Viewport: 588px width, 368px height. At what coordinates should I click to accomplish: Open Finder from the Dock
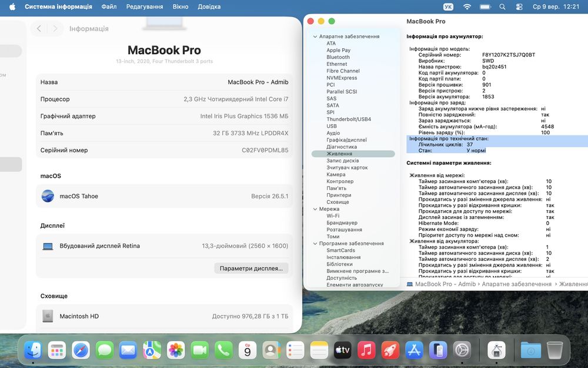[x=33, y=350]
